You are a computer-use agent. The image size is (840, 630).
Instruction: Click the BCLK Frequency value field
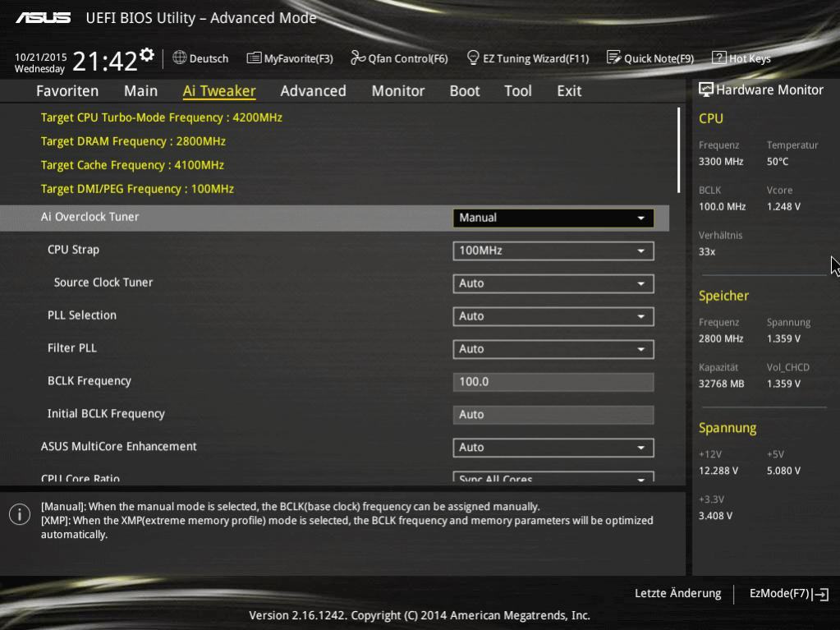coord(553,382)
